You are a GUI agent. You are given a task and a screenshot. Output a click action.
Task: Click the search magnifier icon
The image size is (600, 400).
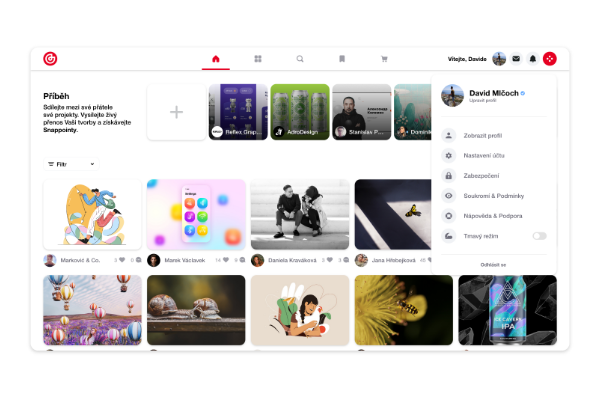300,59
